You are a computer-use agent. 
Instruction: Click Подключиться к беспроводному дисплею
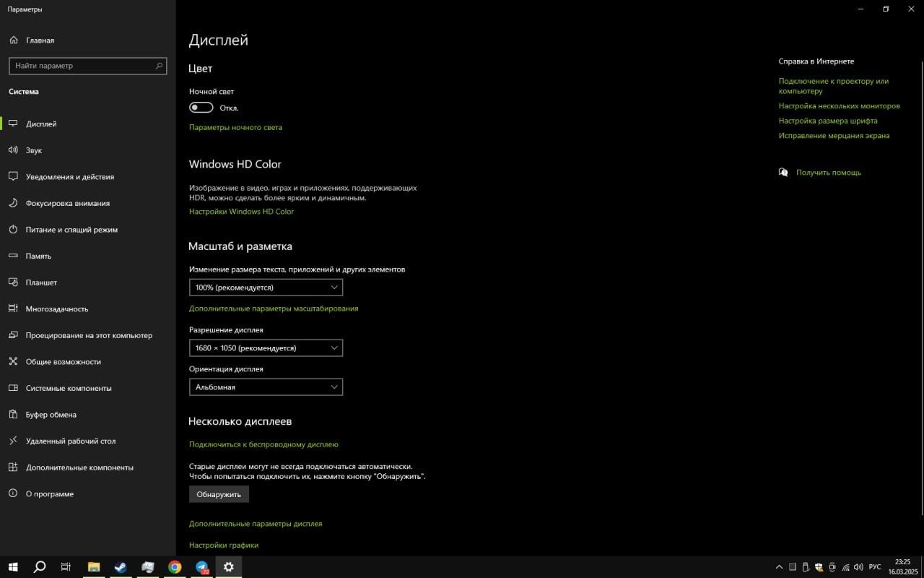click(263, 444)
